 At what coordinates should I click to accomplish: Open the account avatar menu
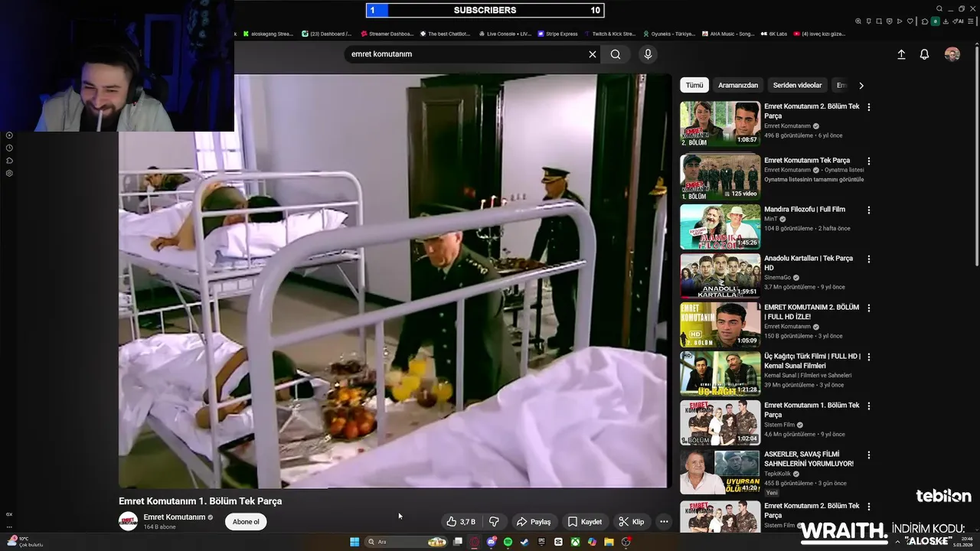point(952,54)
